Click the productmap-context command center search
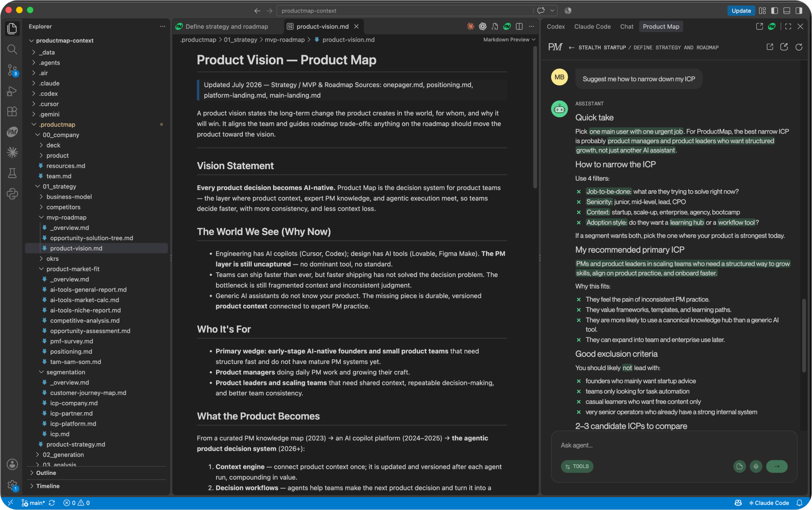The image size is (812, 510). point(405,11)
